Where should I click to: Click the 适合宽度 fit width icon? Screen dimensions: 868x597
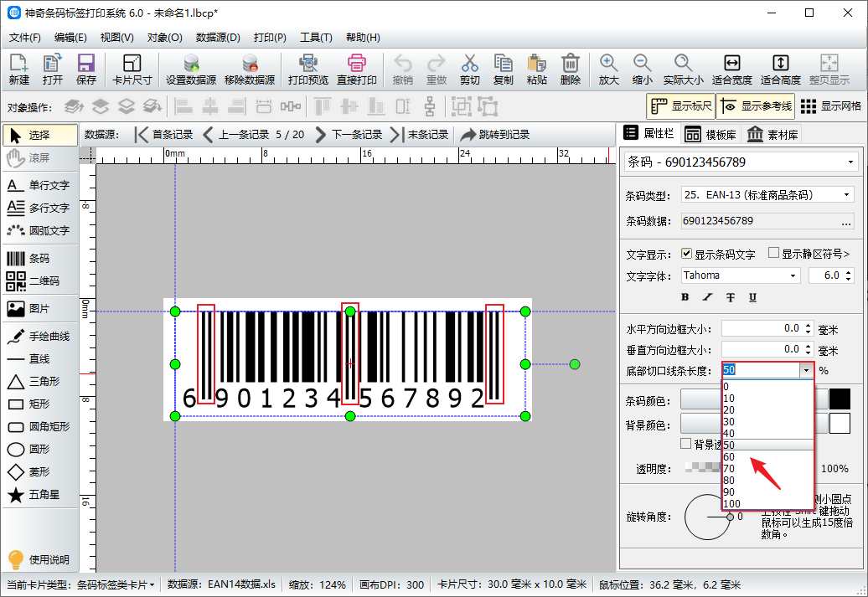point(731,69)
